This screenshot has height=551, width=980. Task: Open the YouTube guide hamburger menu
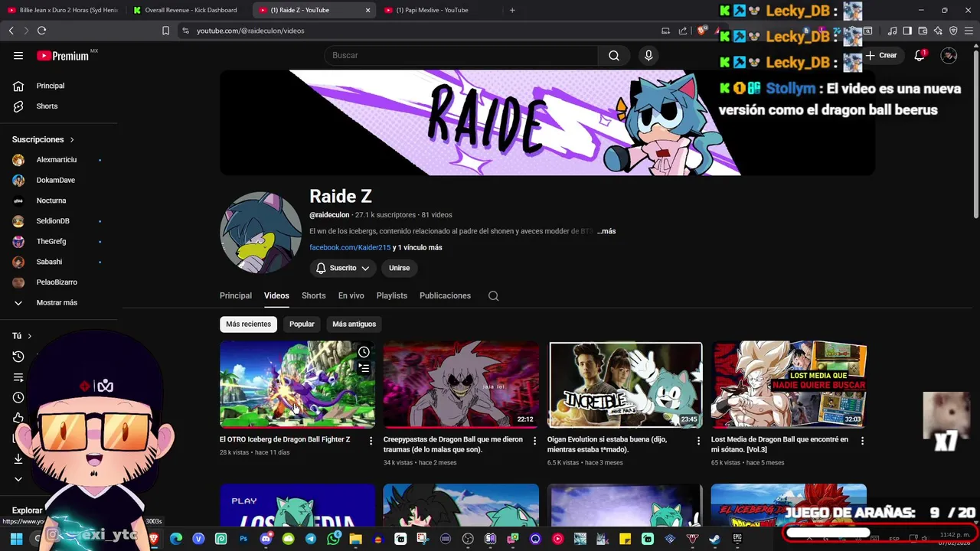(x=18, y=56)
